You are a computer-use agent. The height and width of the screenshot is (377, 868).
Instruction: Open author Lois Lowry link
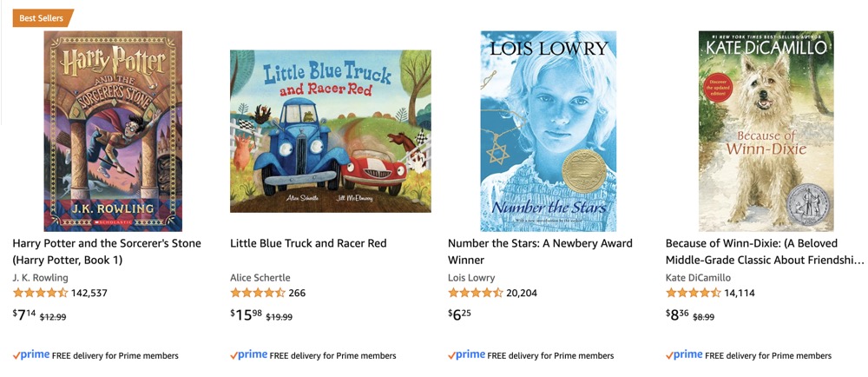(471, 277)
